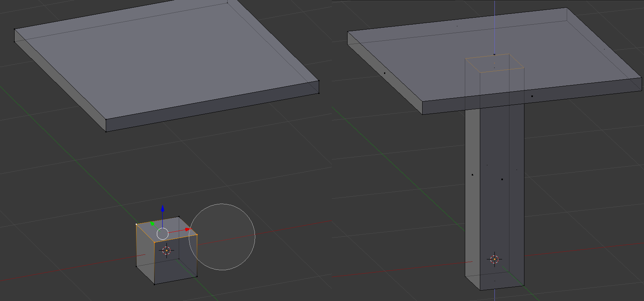Select the white highlighted vertex on the cube

136,224
